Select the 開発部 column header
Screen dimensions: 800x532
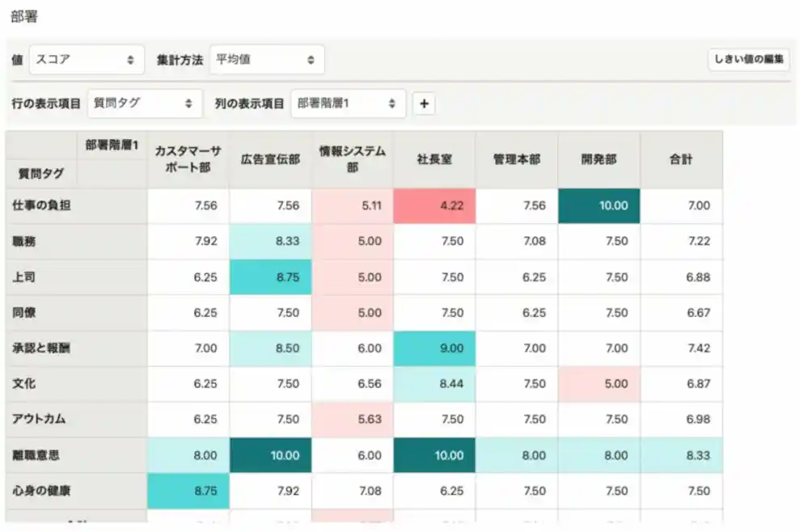pyautogui.click(x=599, y=159)
